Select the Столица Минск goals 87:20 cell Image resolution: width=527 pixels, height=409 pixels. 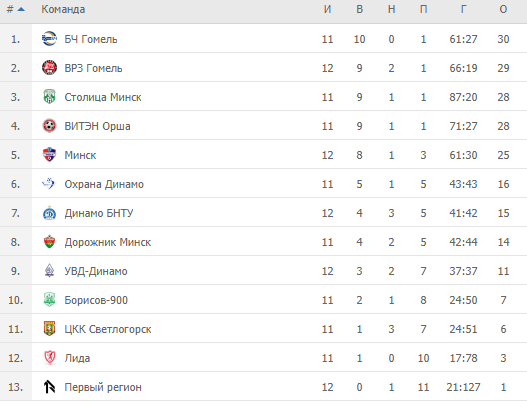(x=463, y=97)
